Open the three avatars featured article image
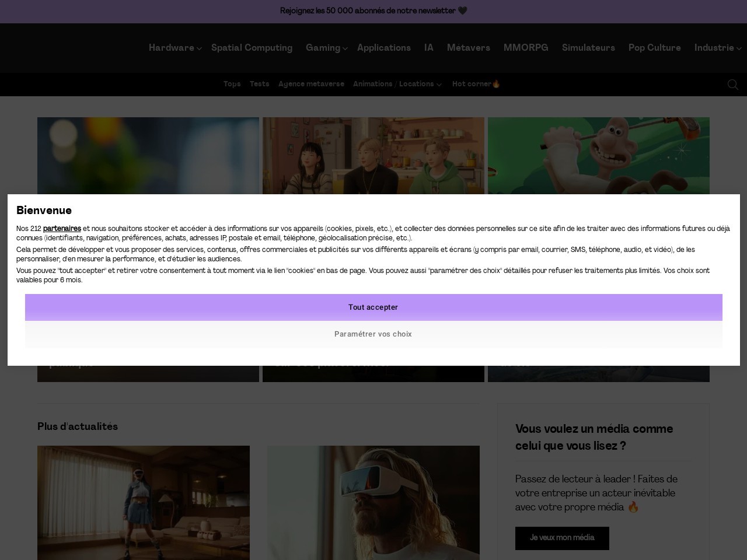The width and height of the screenshot is (747, 560). pyautogui.click(x=373, y=156)
